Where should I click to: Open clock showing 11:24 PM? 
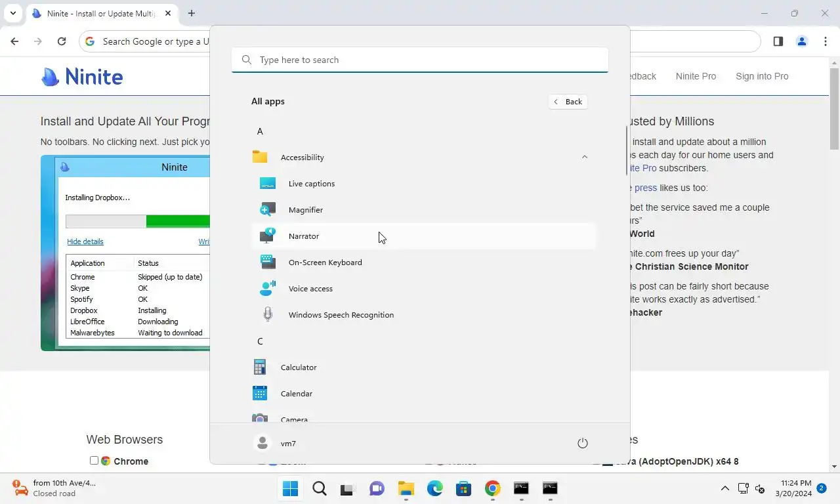(793, 488)
